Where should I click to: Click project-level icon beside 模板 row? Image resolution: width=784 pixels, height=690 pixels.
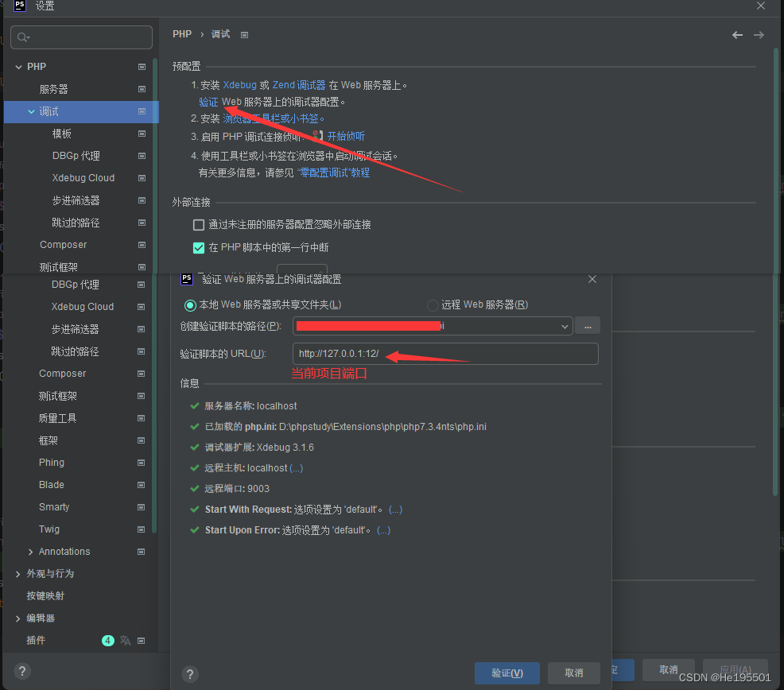click(x=142, y=134)
